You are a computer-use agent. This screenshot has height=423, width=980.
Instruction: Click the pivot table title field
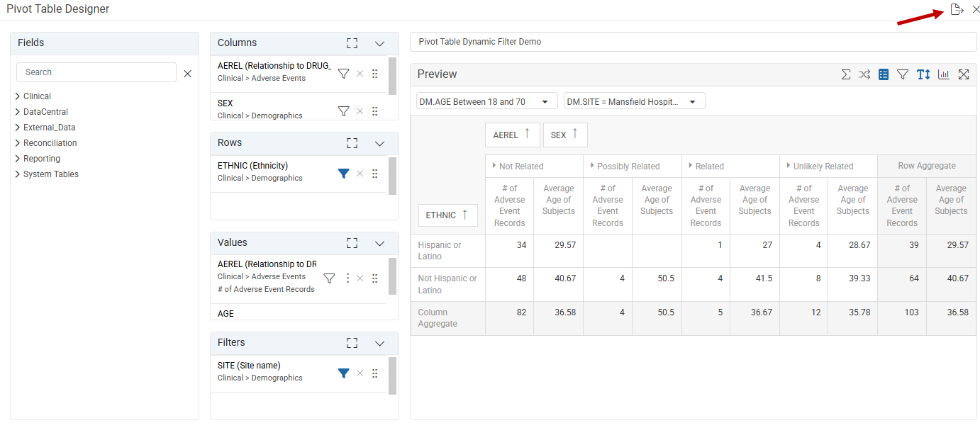(x=693, y=42)
